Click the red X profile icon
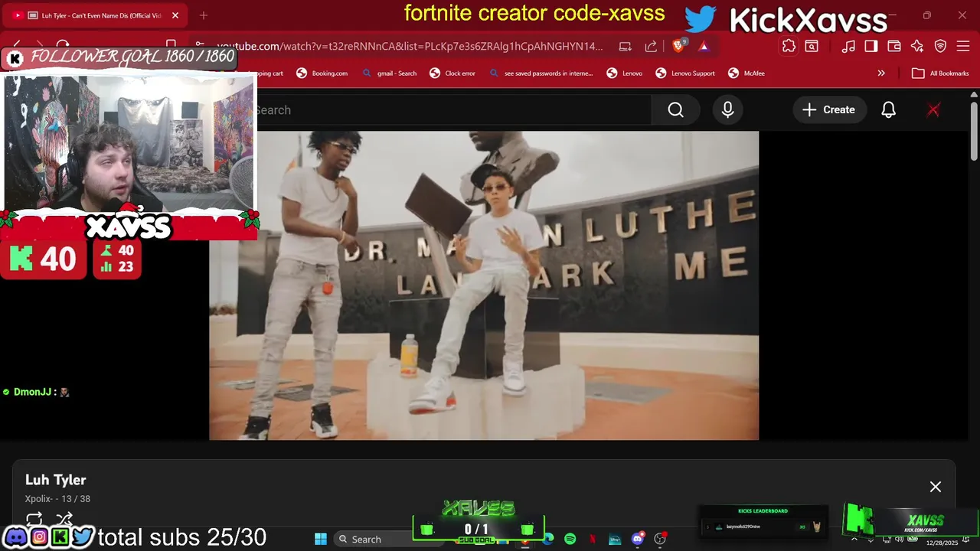Image resolution: width=980 pixels, height=551 pixels. 933,110
